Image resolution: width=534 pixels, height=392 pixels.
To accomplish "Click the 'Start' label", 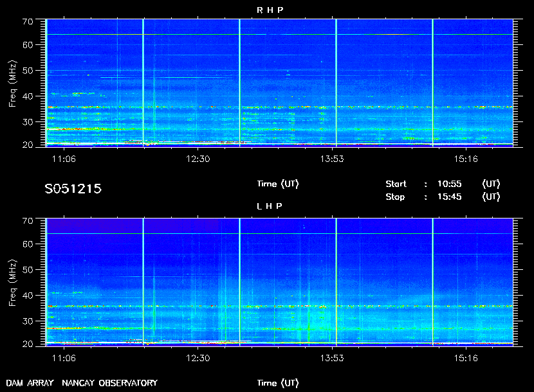I will [x=396, y=184].
